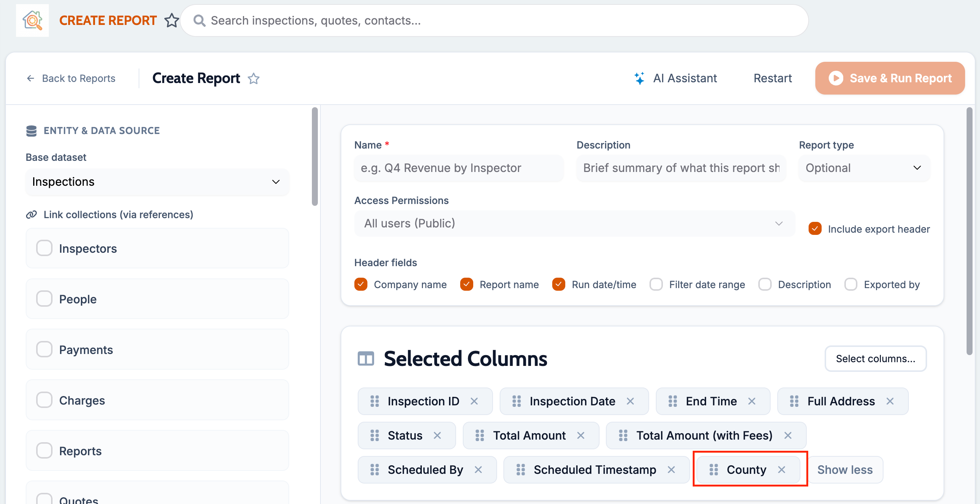Remove the Inspection ID column
980x504 pixels.
(474, 401)
